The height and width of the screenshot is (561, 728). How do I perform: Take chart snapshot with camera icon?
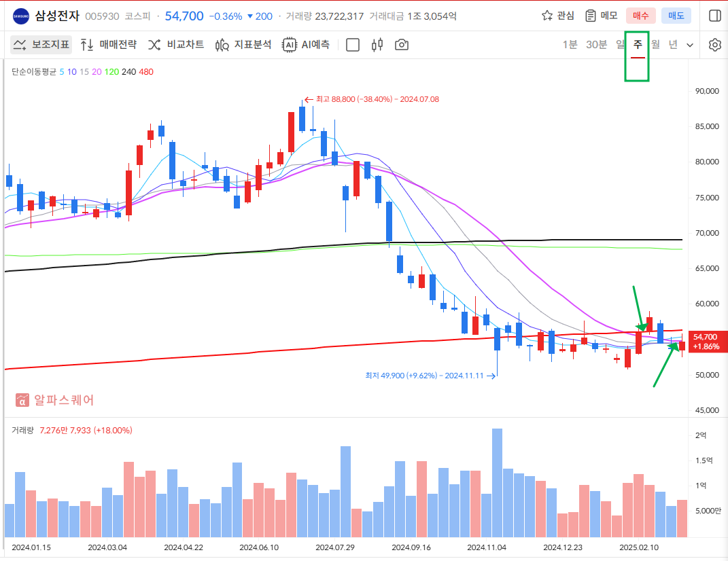pos(402,45)
